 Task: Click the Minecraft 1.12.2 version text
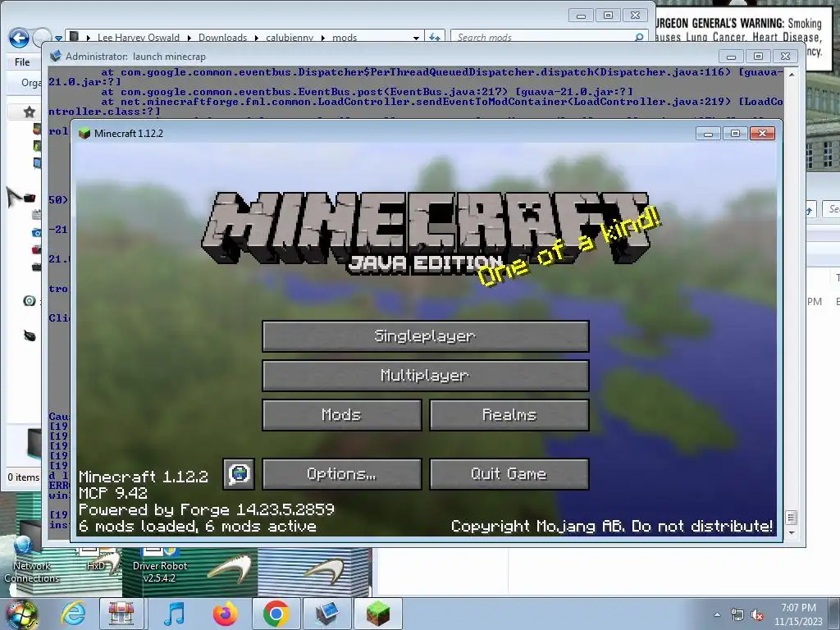pyautogui.click(x=143, y=477)
